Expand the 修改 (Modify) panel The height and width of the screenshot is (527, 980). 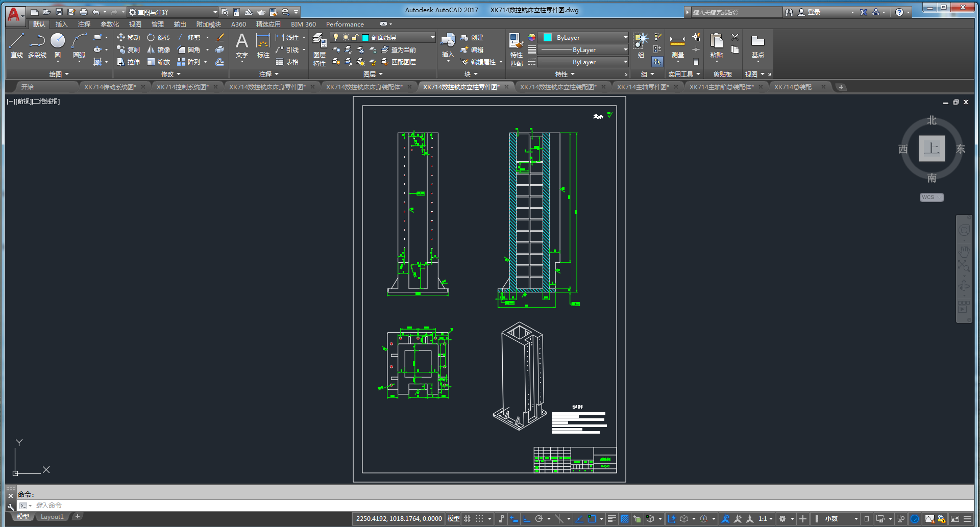coord(171,74)
